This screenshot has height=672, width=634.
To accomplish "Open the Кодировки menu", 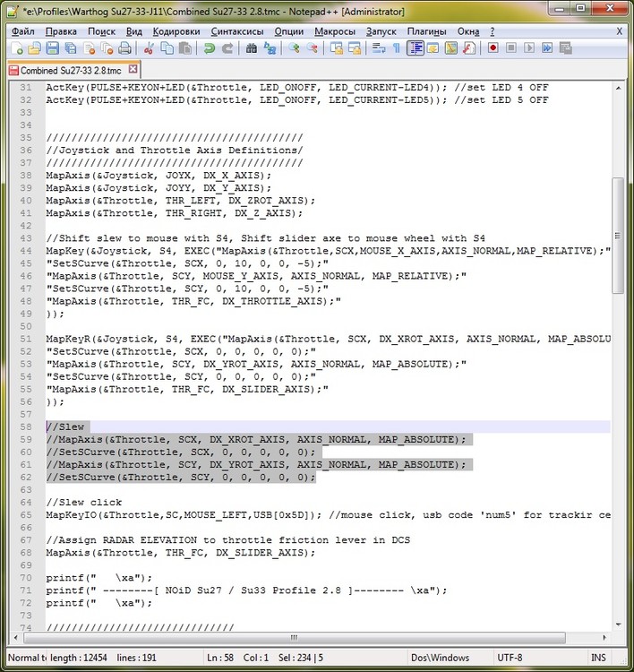I will [176, 31].
